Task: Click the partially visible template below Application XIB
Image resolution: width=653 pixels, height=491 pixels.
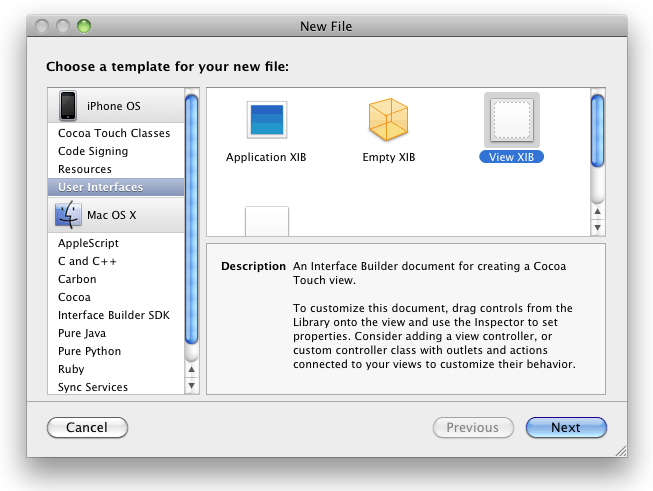Action: click(267, 221)
